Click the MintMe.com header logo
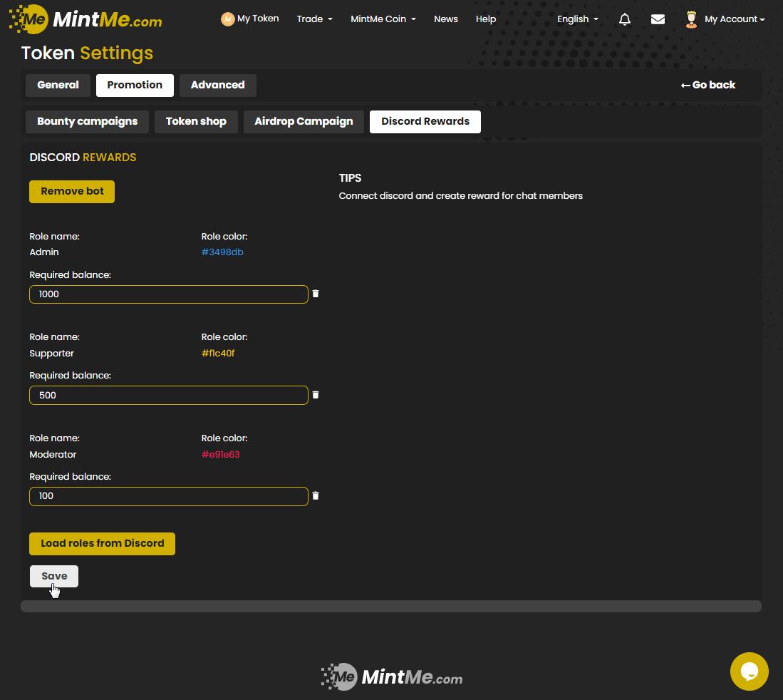 pyautogui.click(x=85, y=19)
